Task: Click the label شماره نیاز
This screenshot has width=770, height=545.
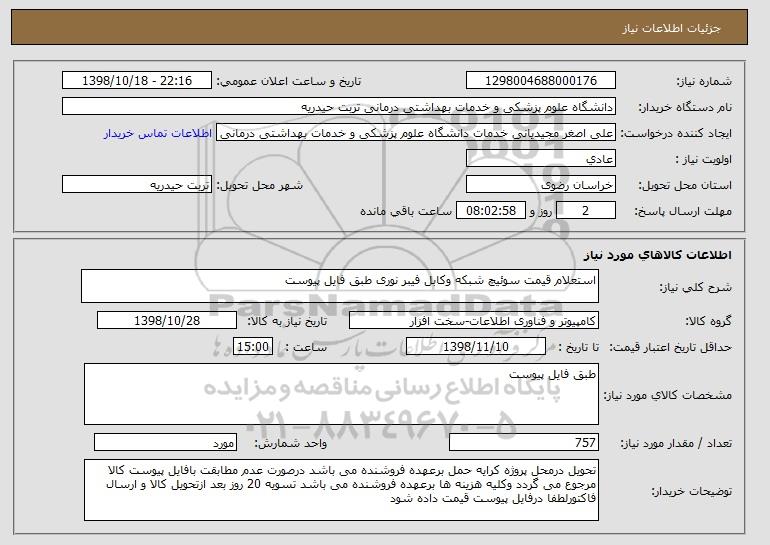Action: pyautogui.click(x=704, y=81)
